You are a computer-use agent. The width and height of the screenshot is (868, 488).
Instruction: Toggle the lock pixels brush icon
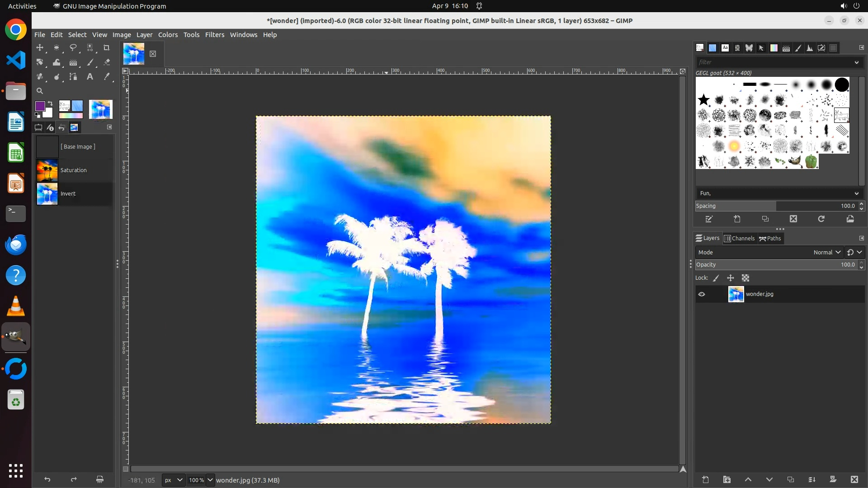[x=716, y=278]
